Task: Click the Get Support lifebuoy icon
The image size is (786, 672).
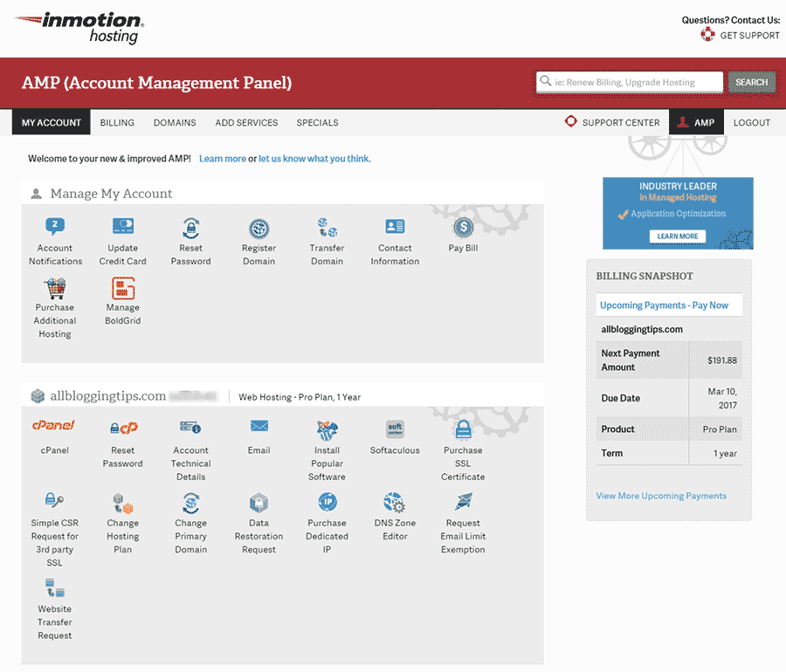Action: pos(707,34)
